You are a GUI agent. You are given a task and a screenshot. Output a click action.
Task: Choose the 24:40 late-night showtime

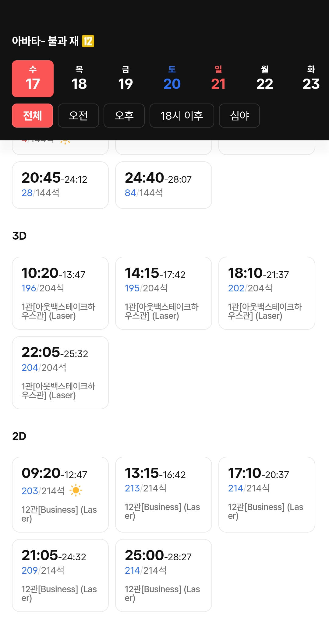(x=163, y=185)
